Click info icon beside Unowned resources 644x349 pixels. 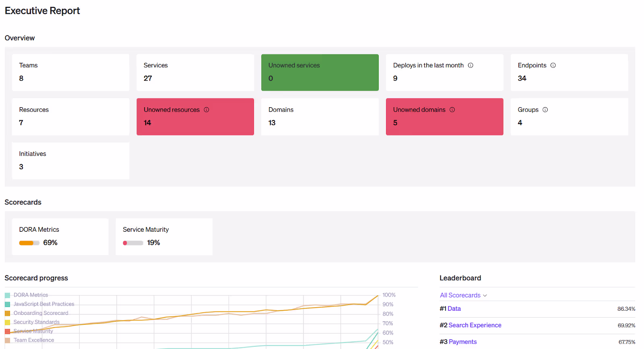point(206,110)
